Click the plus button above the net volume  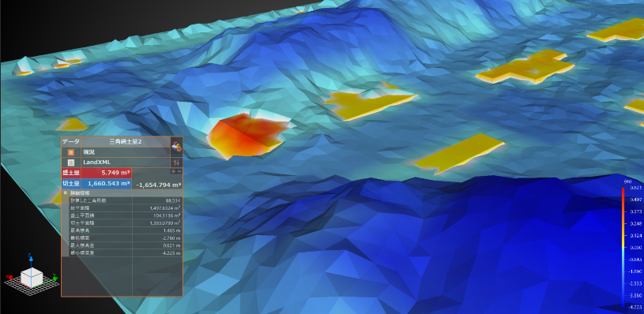(x=173, y=171)
